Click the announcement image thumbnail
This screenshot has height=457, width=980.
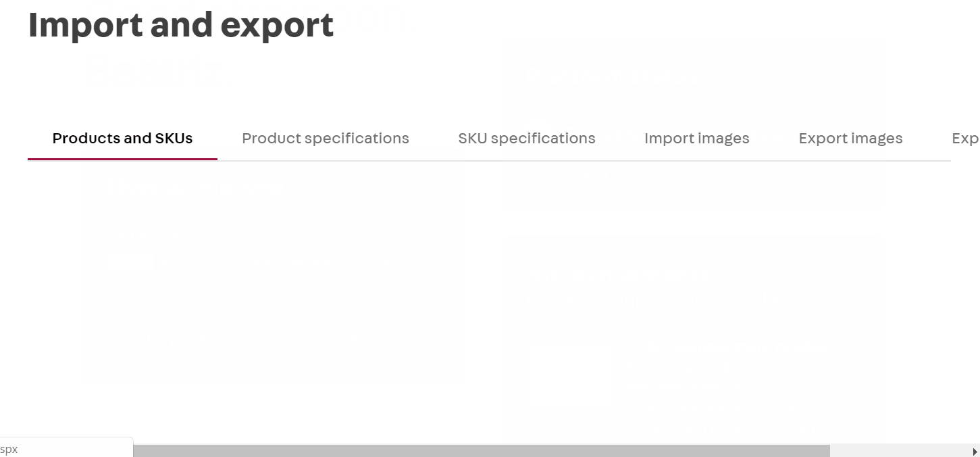[571, 379]
